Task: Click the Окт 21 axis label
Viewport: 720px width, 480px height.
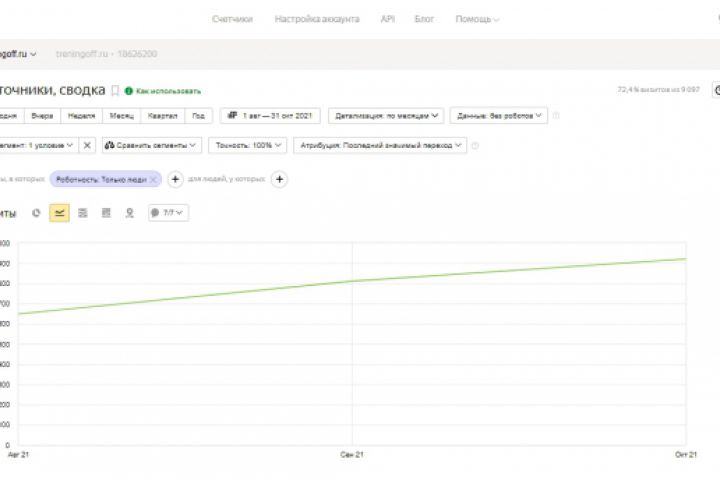Action: coord(686,454)
